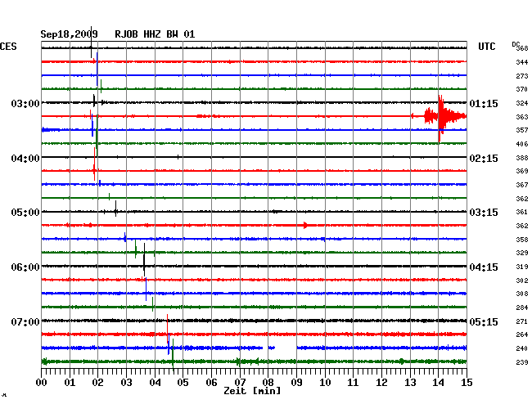
Task: Click minute tick label '04' on the Zeit axis
Action: pyautogui.click(x=155, y=383)
